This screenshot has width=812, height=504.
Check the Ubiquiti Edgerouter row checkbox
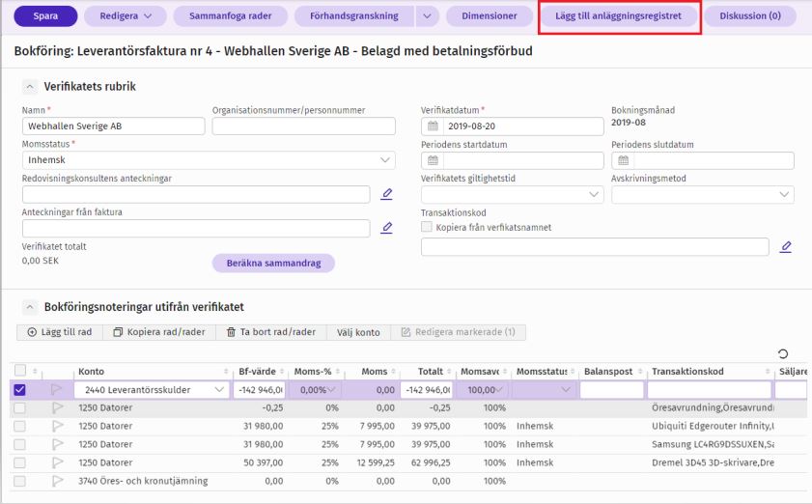tap(19, 427)
